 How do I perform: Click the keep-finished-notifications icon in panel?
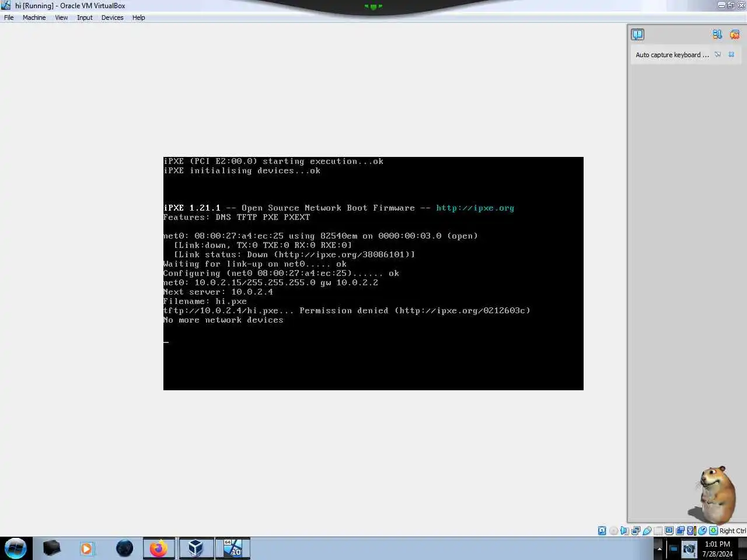[x=717, y=34]
